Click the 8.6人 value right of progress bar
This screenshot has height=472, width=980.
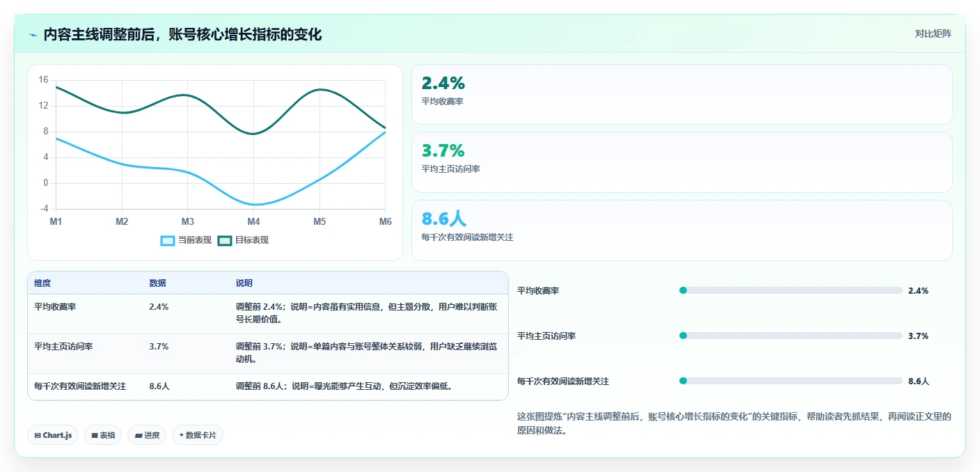pyautogui.click(x=919, y=381)
